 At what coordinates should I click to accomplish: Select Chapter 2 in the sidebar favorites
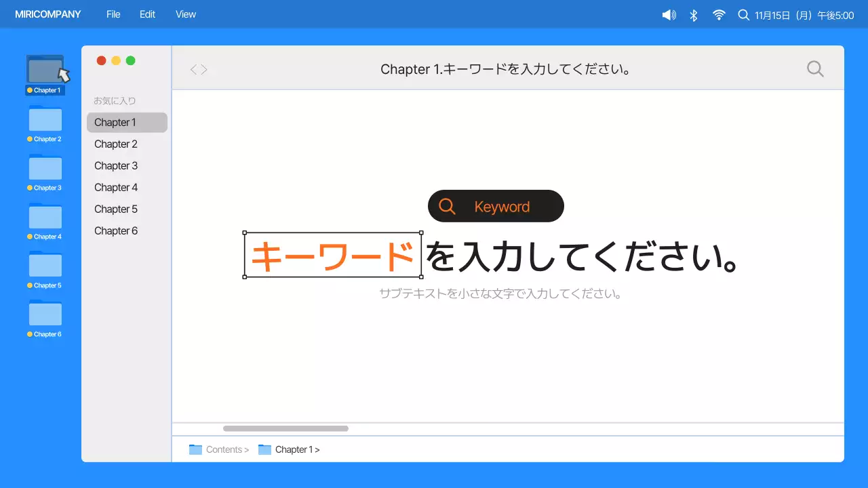click(115, 144)
